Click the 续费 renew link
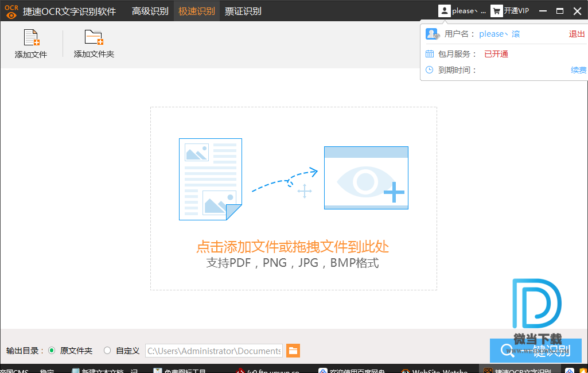This screenshot has height=373, width=588. [x=579, y=70]
